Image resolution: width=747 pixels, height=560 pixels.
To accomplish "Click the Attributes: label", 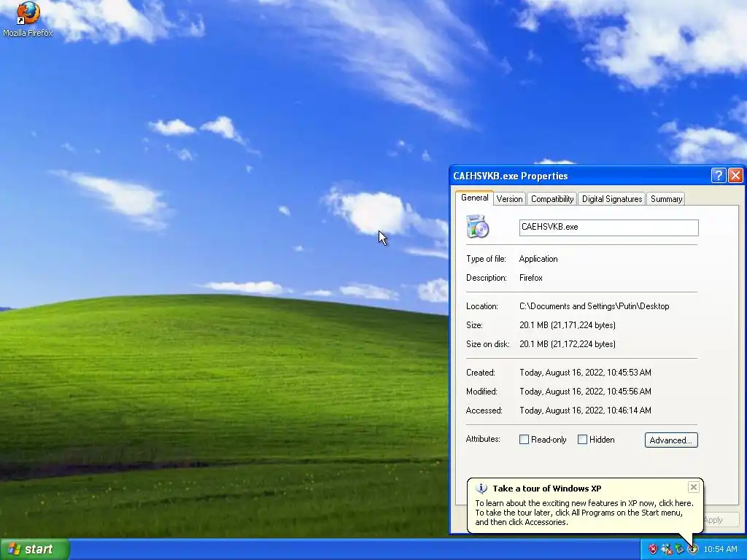I will tap(483, 439).
